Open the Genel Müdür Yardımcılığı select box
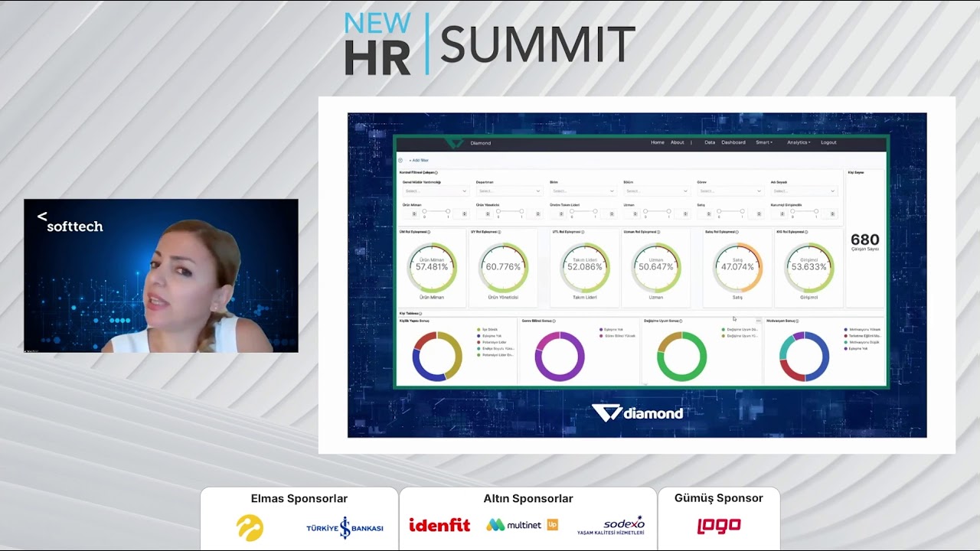Viewport: 980px width, 551px height. (435, 191)
